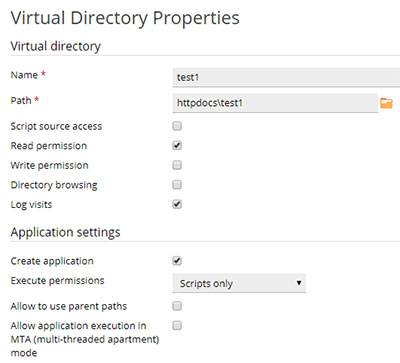Click the Path field with httpdocs\test1
400x363 pixels.
click(275, 103)
